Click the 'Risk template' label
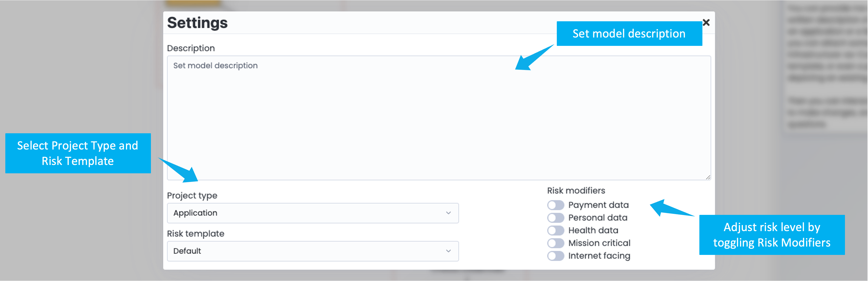The width and height of the screenshot is (868, 281). point(195,233)
